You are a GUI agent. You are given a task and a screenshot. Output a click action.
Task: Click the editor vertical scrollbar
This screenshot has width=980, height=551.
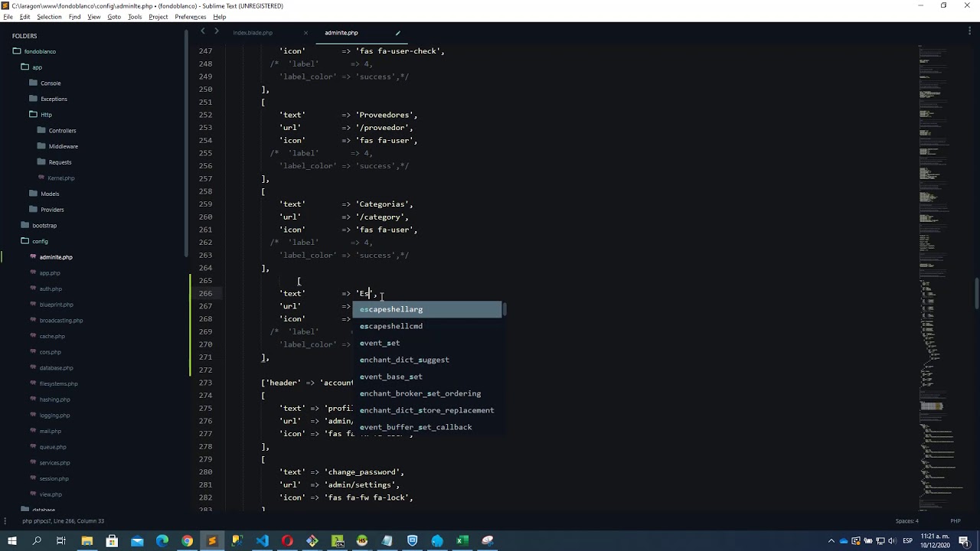976,293
